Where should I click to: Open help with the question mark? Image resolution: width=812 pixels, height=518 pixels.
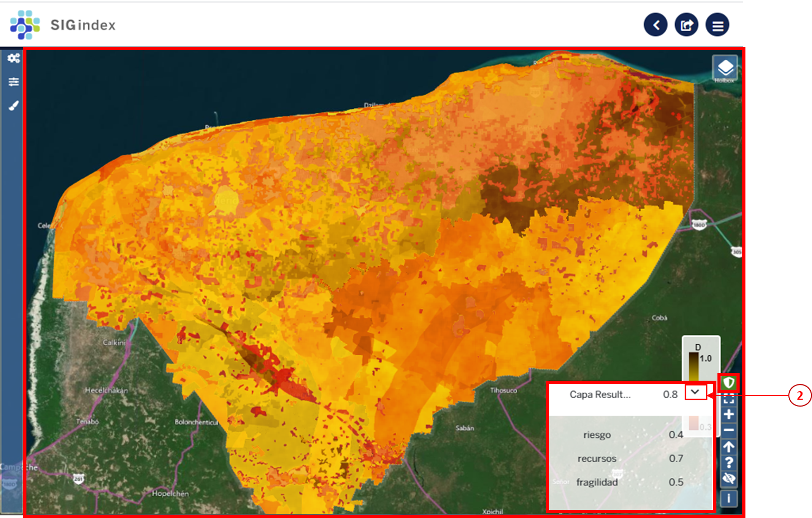point(729,463)
